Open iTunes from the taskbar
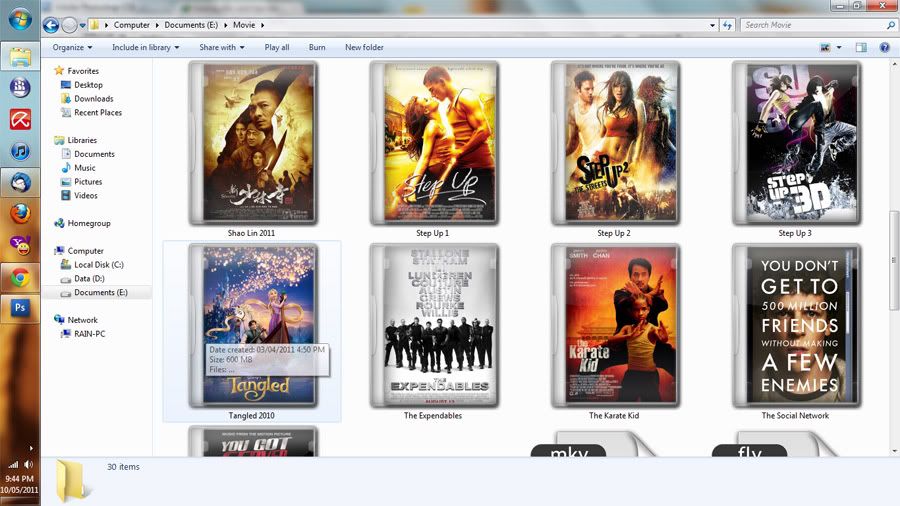This screenshot has width=900, height=506. (x=20, y=151)
